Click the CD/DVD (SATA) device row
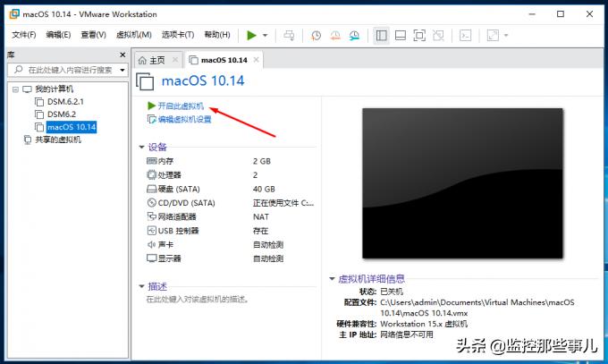Image resolution: width=608 pixels, height=364 pixels. click(229, 203)
